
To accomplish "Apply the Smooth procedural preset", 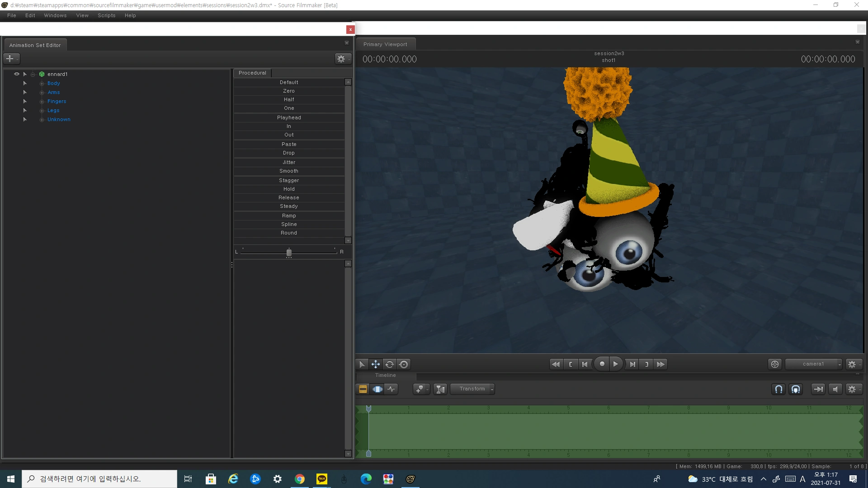I will tap(289, 171).
